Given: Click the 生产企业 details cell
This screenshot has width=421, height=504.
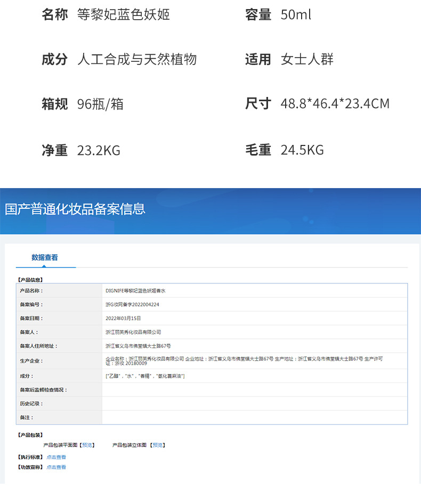Looking at the screenshot, I should (255, 361).
